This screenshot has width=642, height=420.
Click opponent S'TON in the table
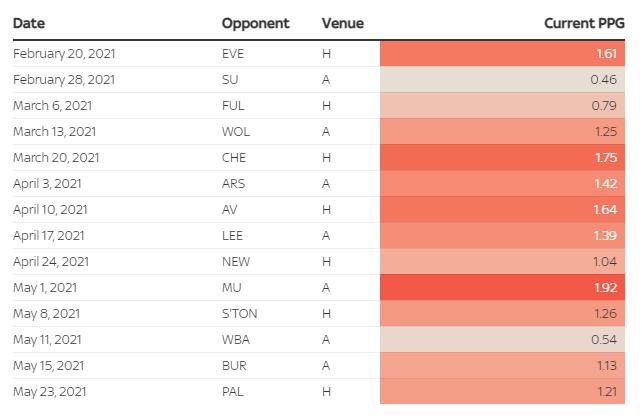point(239,313)
